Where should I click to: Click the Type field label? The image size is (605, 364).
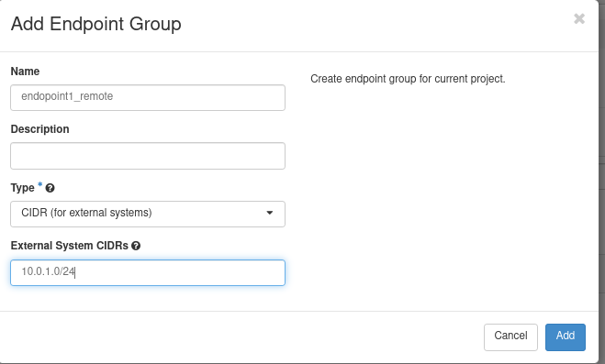22,188
